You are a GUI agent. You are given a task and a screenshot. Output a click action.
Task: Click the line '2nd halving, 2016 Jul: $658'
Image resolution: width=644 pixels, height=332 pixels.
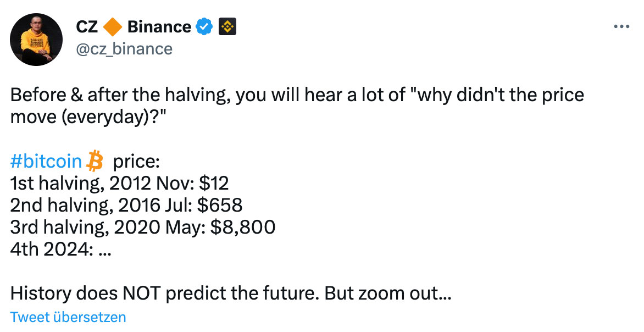pyautogui.click(x=126, y=205)
